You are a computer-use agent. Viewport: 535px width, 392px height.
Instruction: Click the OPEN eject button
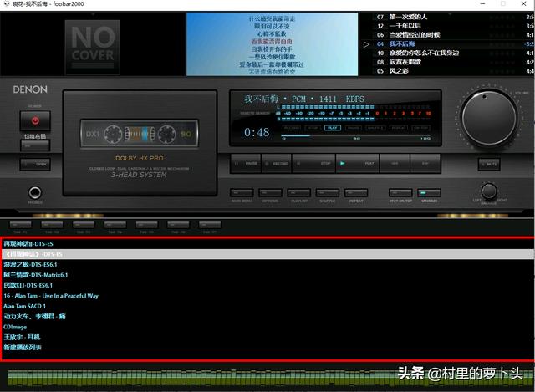[x=35, y=164]
